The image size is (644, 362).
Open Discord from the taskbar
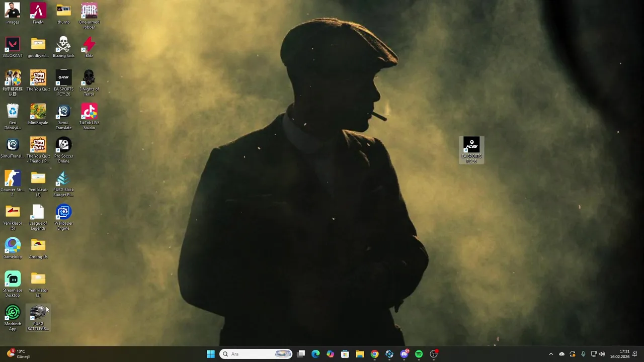coord(404,354)
